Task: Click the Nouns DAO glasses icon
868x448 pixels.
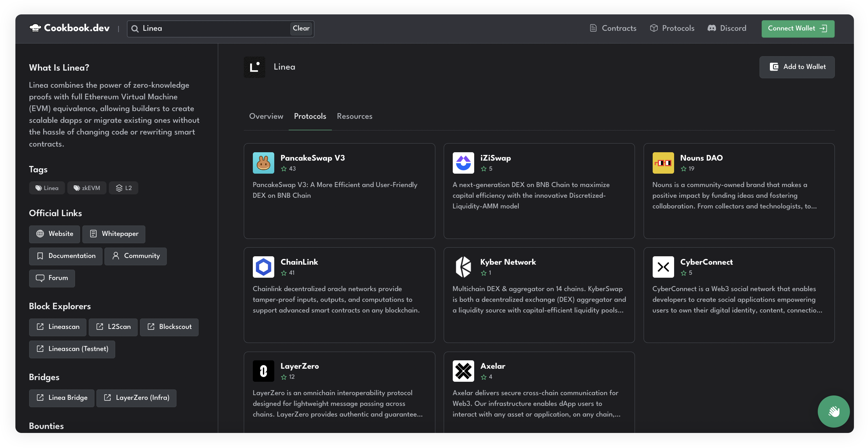Action: pos(663,163)
